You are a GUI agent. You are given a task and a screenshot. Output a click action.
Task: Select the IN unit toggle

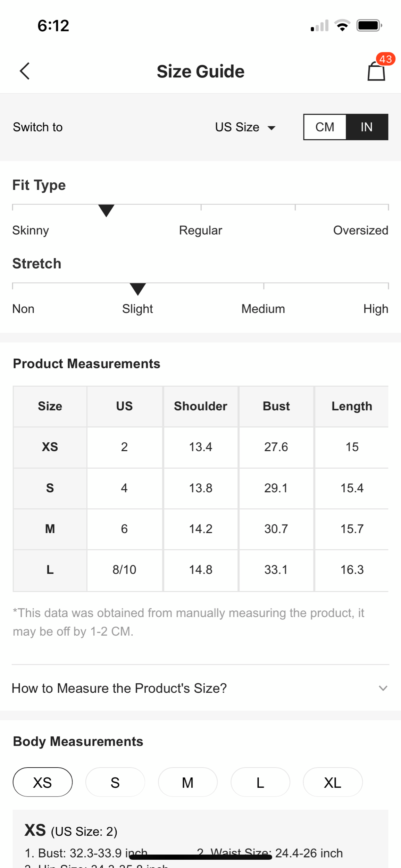(367, 127)
